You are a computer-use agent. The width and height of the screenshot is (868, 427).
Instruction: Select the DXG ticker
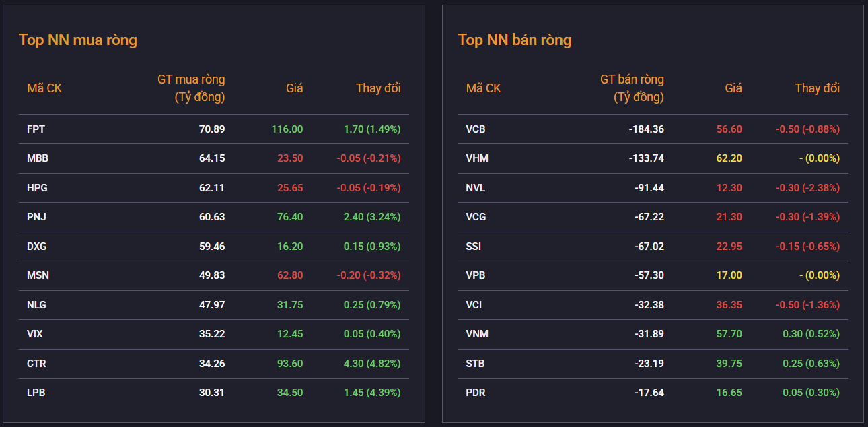point(37,247)
